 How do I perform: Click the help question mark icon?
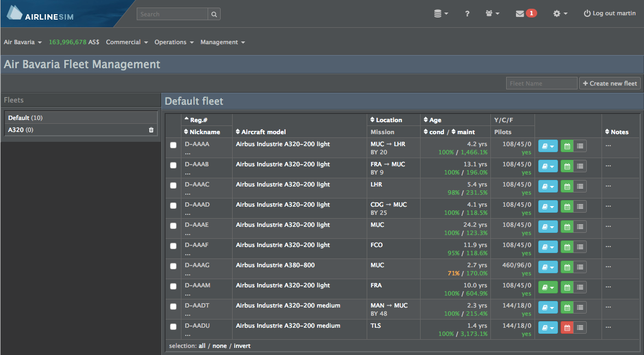click(467, 13)
